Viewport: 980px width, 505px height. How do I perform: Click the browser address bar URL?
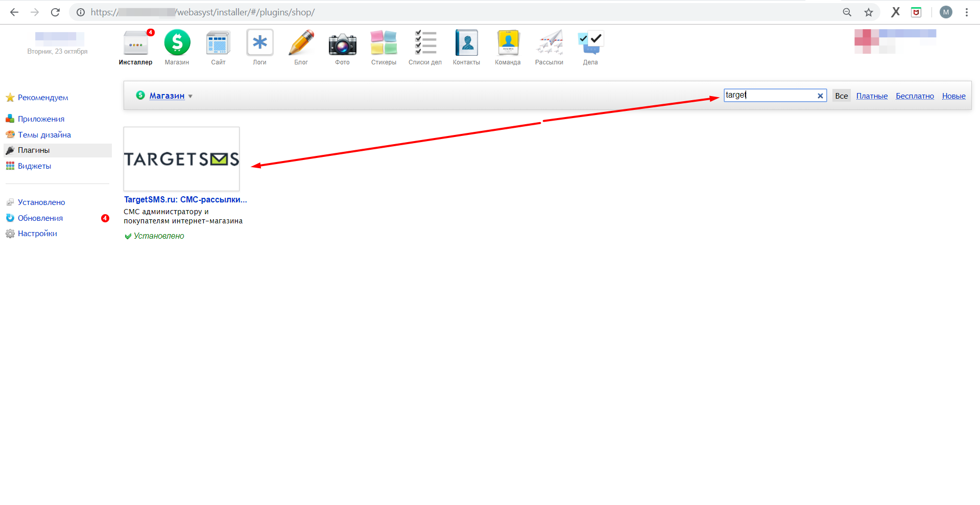pos(203,12)
